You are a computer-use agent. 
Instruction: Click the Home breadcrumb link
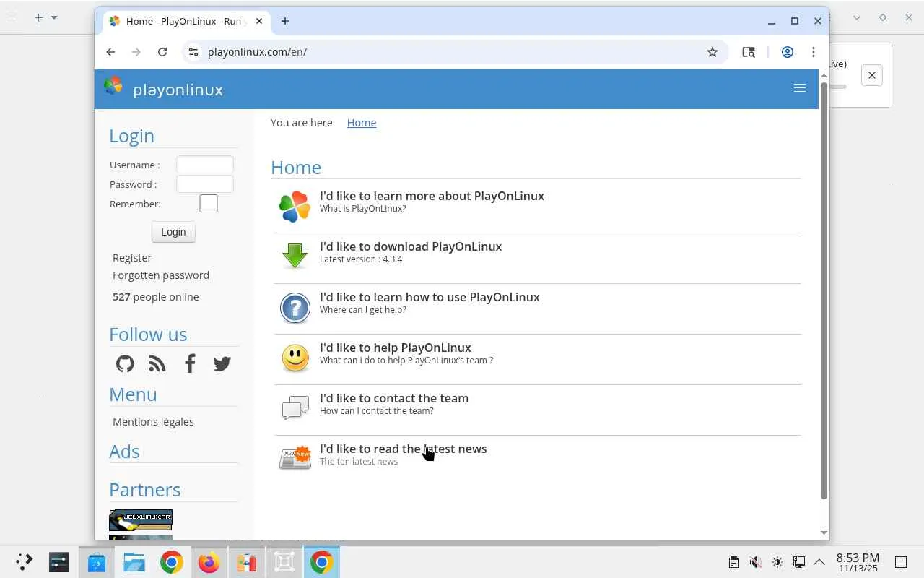point(362,123)
